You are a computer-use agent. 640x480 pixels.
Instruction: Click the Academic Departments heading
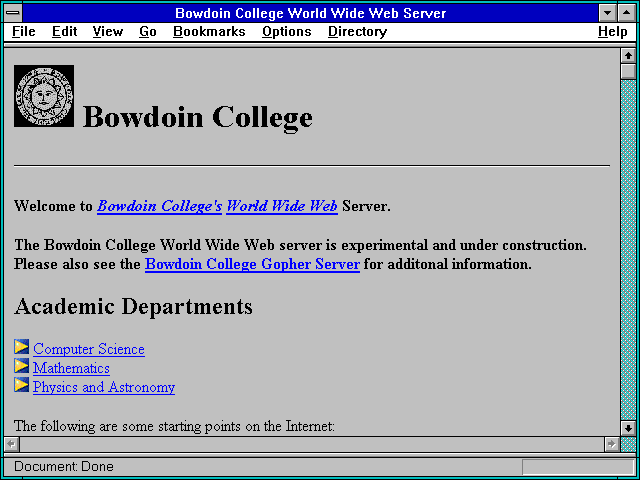coord(133,306)
